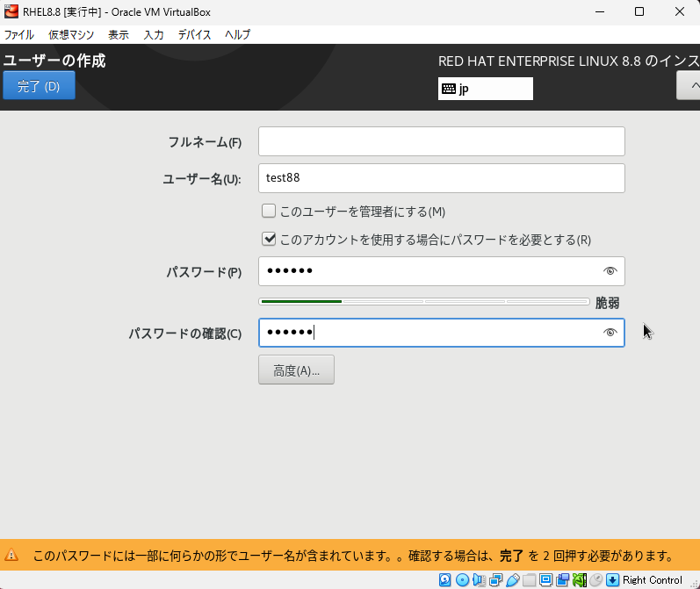Image resolution: width=700 pixels, height=589 pixels.
Task: Click into the パスワード input field
Action: 442,271
